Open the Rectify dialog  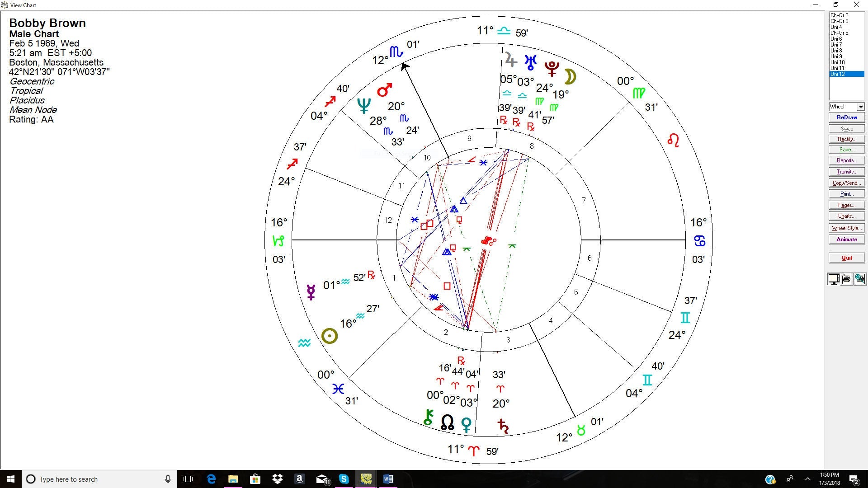point(846,139)
